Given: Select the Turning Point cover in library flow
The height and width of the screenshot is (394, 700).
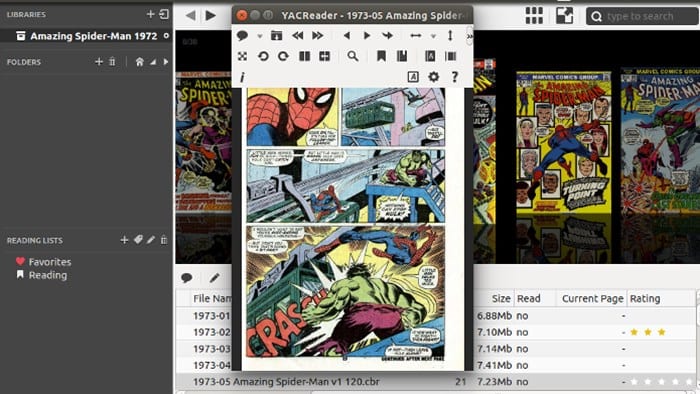Looking at the screenshot, I should click(563, 142).
